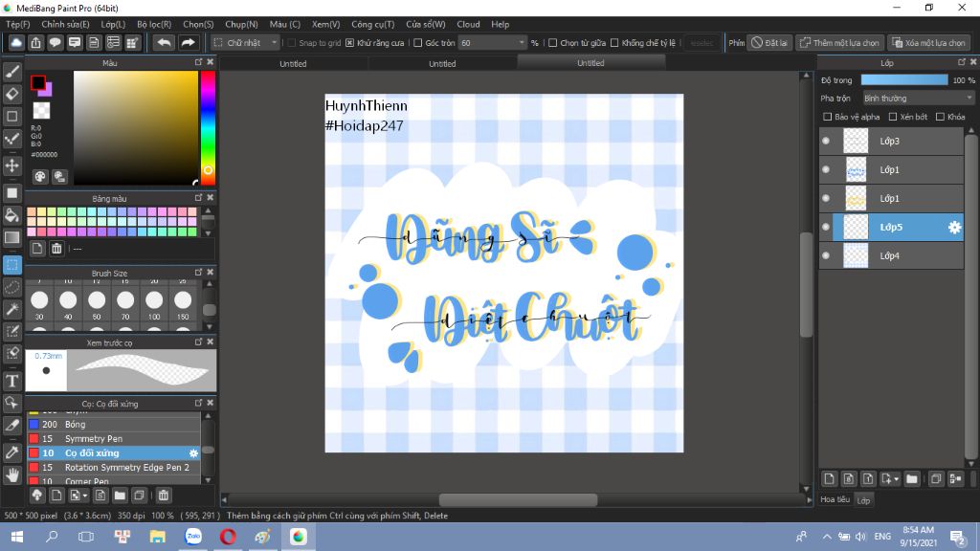Merge layer down using layer panel icon
This screenshot has width=980, height=551.
click(x=956, y=479)
